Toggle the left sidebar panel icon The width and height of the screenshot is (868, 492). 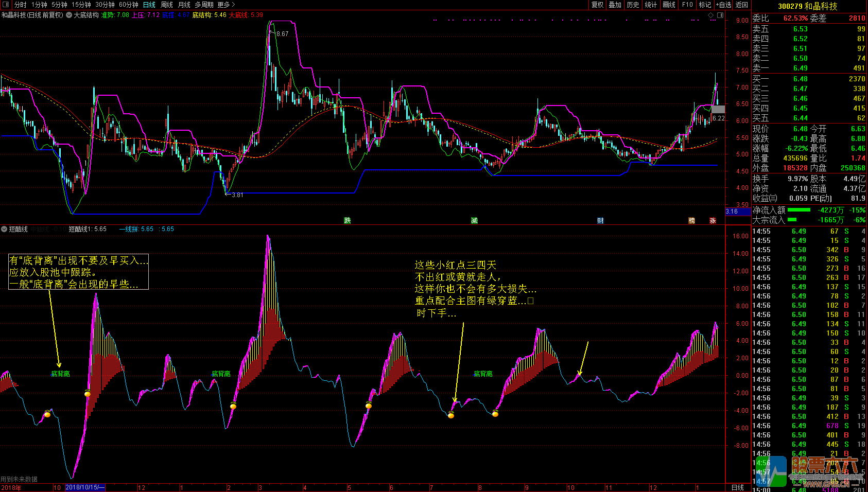pyautogui.click(x=6, y=5)
